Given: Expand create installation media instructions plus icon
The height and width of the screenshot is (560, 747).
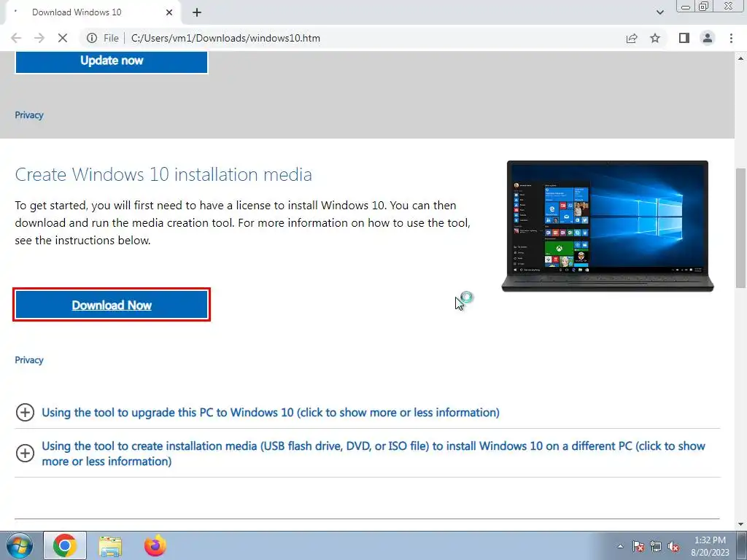Looking at the screenshot, I should click(x=25, y=453).
